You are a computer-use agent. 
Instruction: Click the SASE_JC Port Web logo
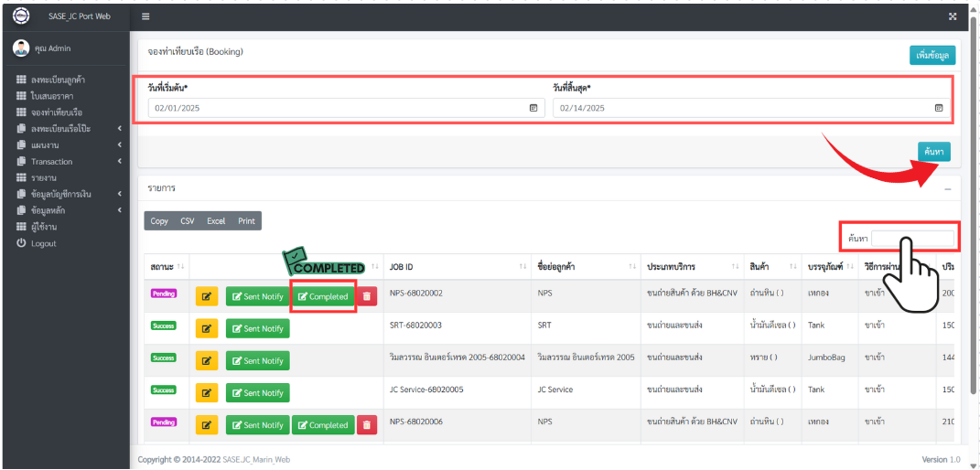click(x=21, y=16)
